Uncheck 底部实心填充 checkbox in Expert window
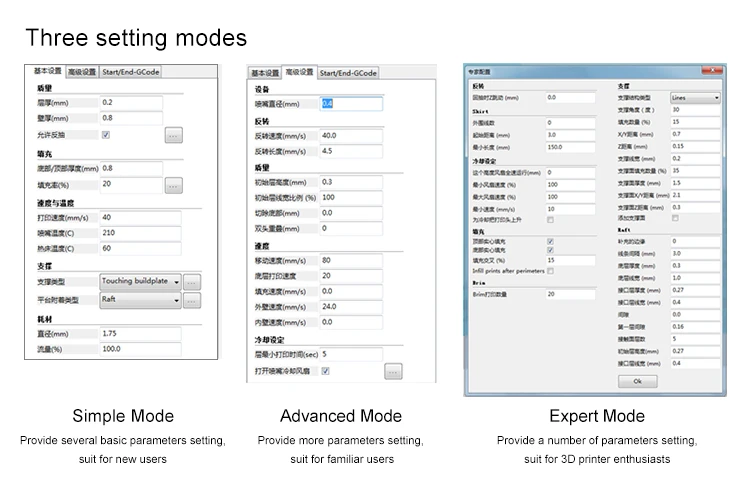 pos(550,250)
